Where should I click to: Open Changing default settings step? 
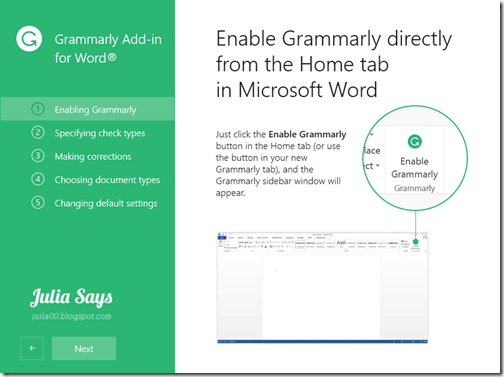point(94,203)
